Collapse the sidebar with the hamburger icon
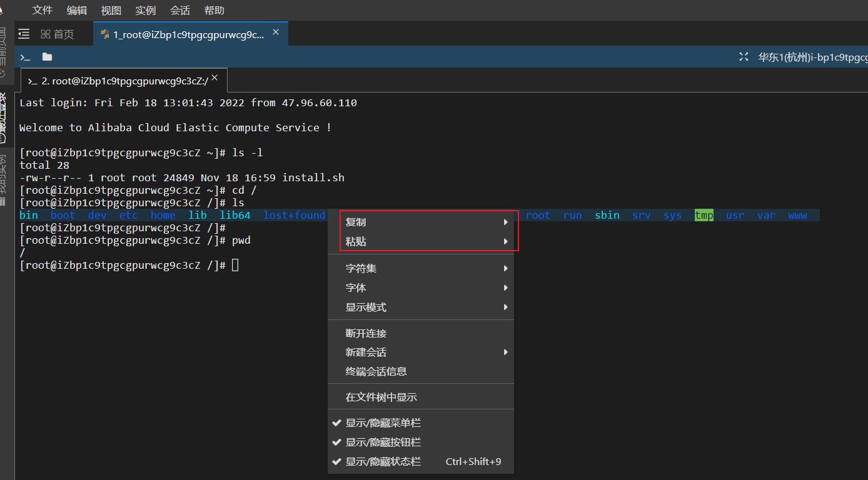The image size is (868, 480). pos(24,34)
